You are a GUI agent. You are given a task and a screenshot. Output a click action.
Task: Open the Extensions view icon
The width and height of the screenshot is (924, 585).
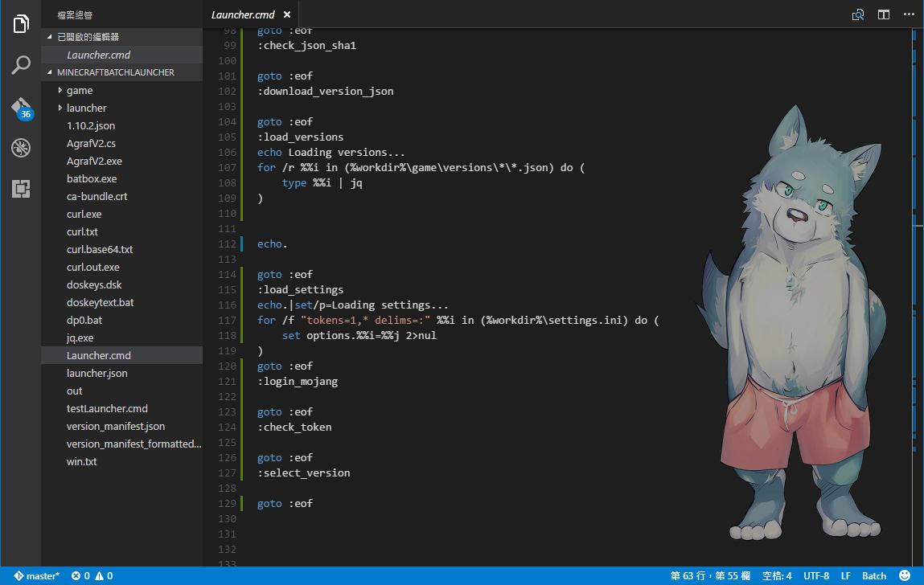pyautogui.click(x=21, y=189)
